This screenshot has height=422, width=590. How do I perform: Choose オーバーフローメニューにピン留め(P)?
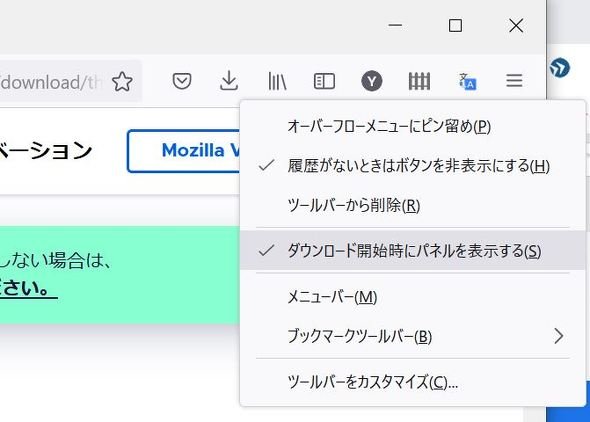click(x=413, y=126)
